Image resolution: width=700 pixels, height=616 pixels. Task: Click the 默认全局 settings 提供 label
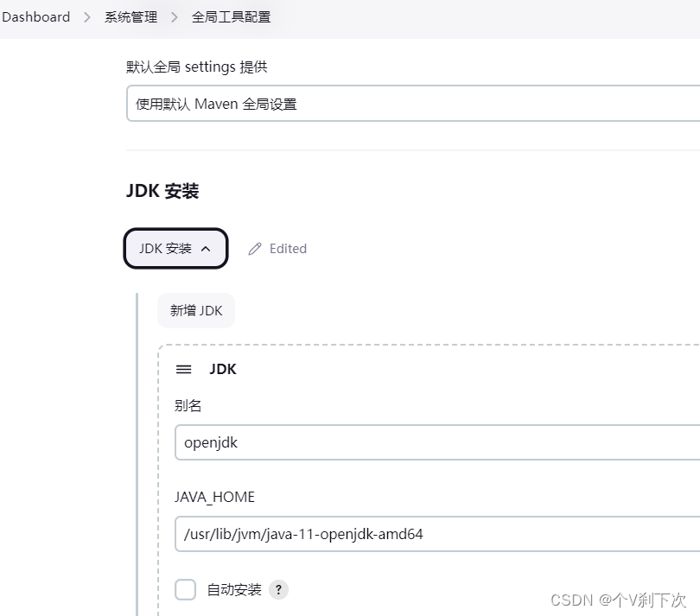[196, 67]
